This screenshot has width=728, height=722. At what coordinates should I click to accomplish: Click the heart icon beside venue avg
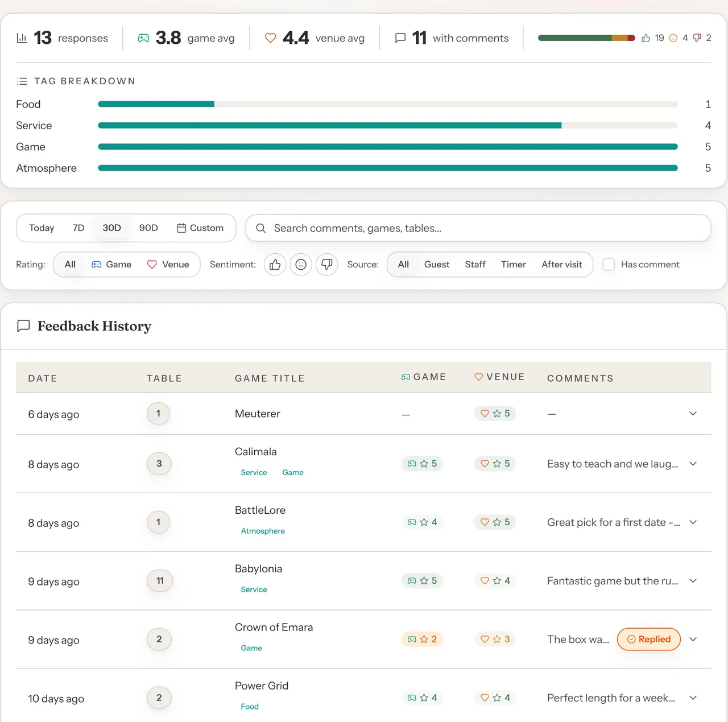271,38
